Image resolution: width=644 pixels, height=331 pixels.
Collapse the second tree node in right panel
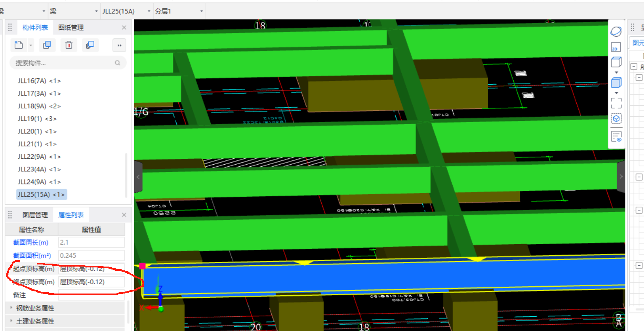639,77
